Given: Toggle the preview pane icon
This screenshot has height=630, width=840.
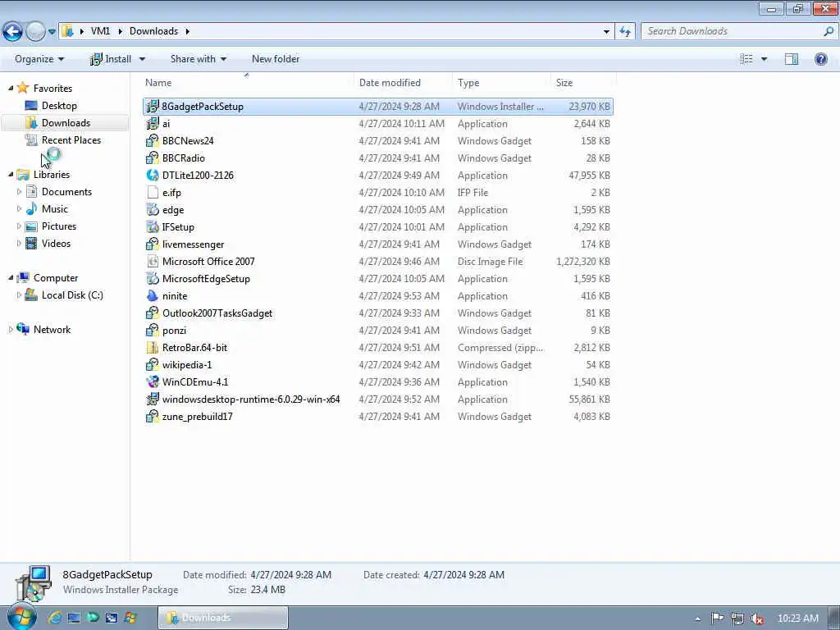Looking at the screenshot, I should coord(792,59).
